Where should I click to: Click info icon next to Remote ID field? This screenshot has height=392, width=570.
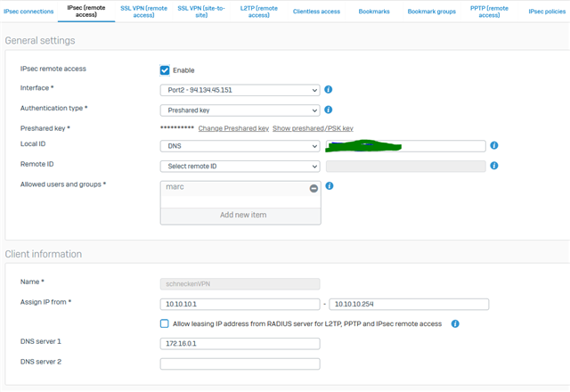[494, 166]
